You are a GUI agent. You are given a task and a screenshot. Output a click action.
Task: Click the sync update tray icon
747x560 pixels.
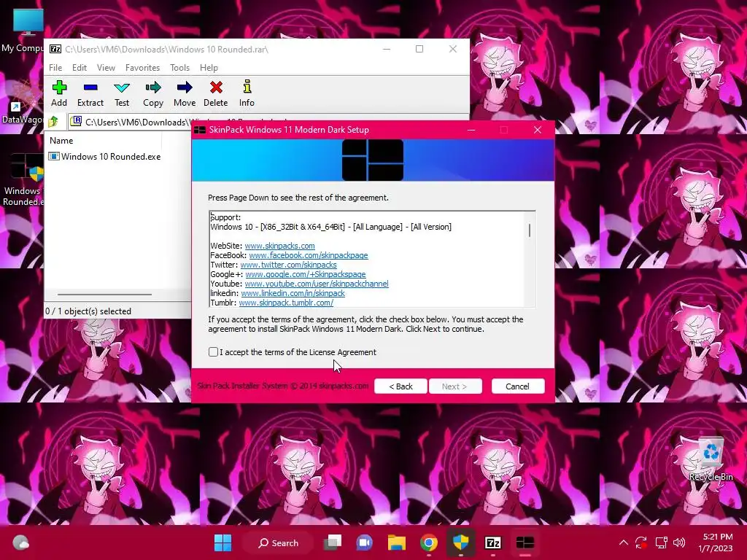pos(641,542)
